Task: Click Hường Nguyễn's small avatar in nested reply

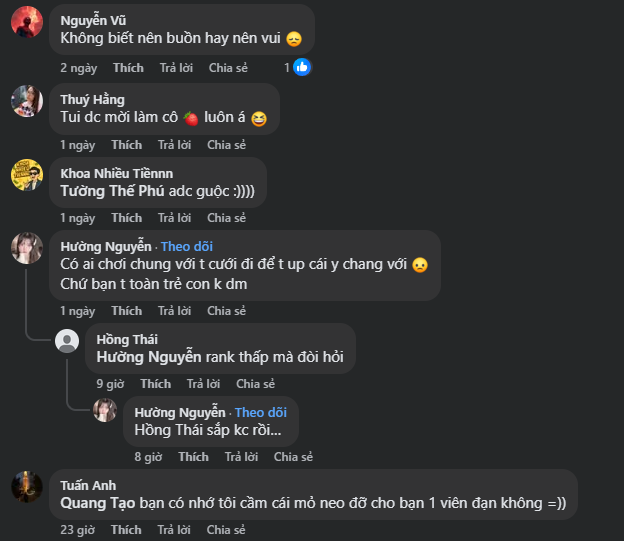Action: click(x=105, y=409)
